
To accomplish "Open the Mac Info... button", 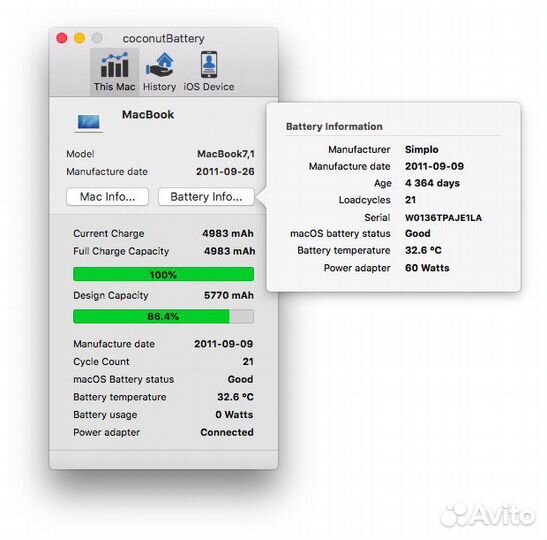I will pyautogui.click(x=107, y=197).
